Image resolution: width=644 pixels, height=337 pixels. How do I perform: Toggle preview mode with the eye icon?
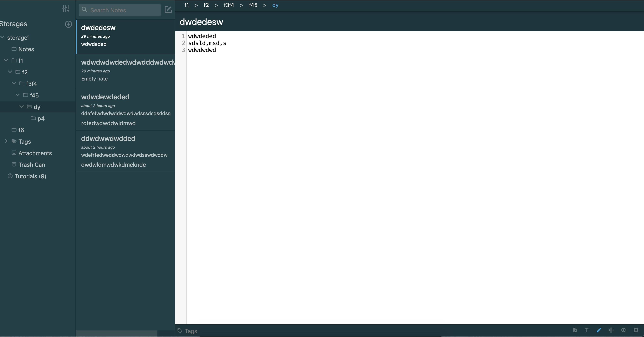[x=623, y=330]
